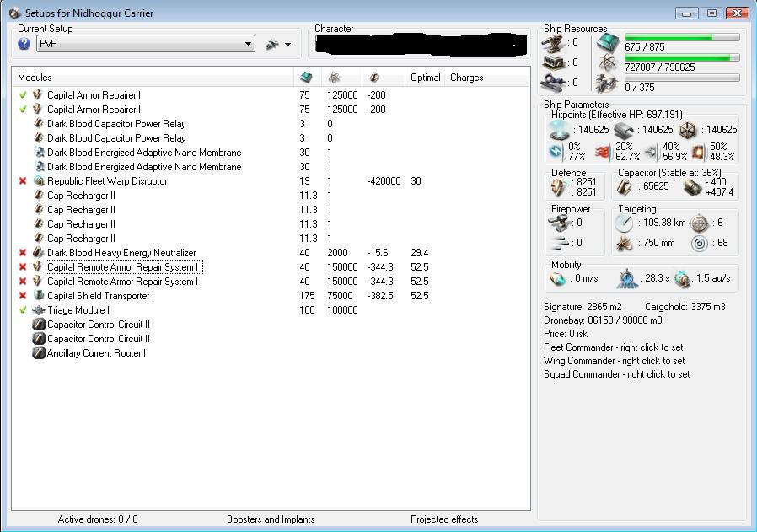Image resolution: width=757 pixels, height=532 pixels.
Task: Toggle Republic Fleet Warp Disruptor red X status
Action: (x=23, y=181)
